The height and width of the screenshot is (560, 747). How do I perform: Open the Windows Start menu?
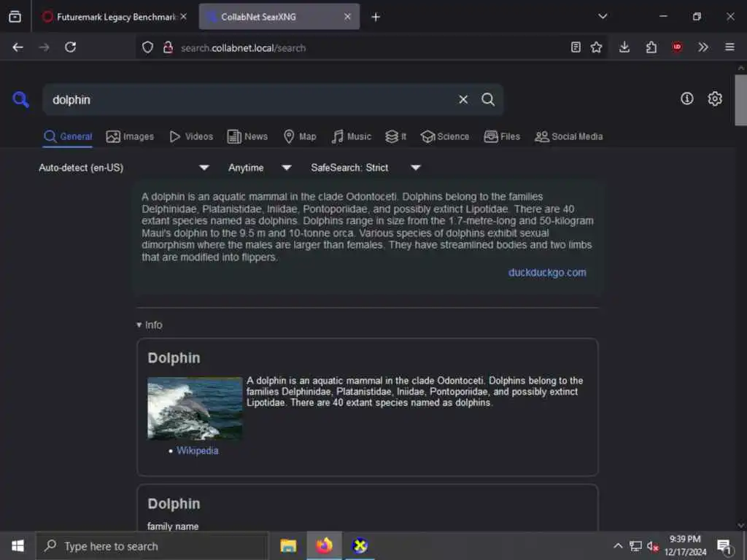click(18, 546)
